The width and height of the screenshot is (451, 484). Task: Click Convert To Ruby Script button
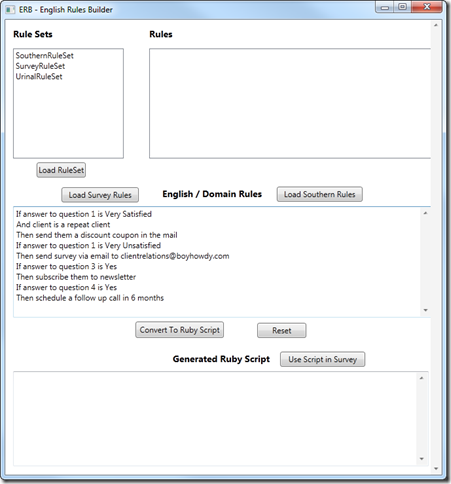click(180, 330)
